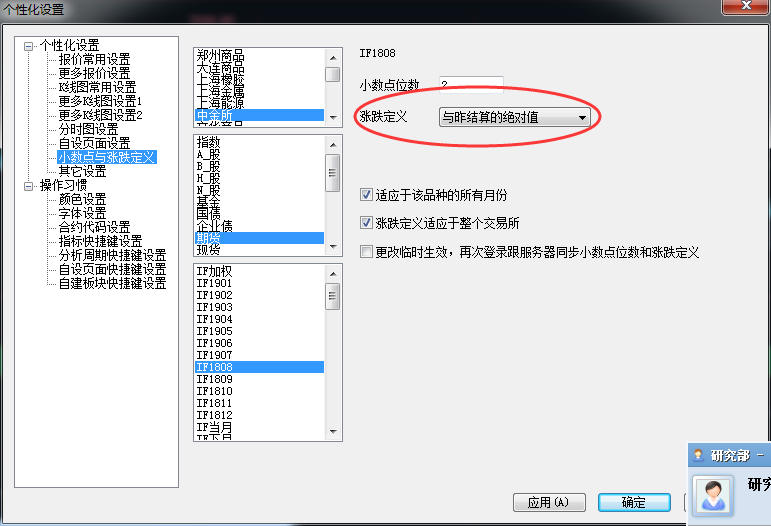Select 更多K线图设置1 tree item
This screenshot has width=771, height=526.
point(100,101)
